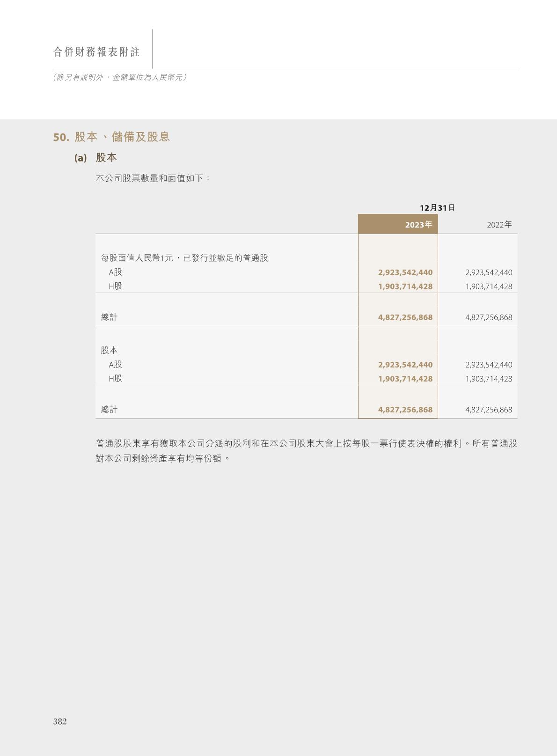Click the sentence 本公司股票數量和面值如下
The height and width of the screenshot is (756, 557).
coord(153,178)
